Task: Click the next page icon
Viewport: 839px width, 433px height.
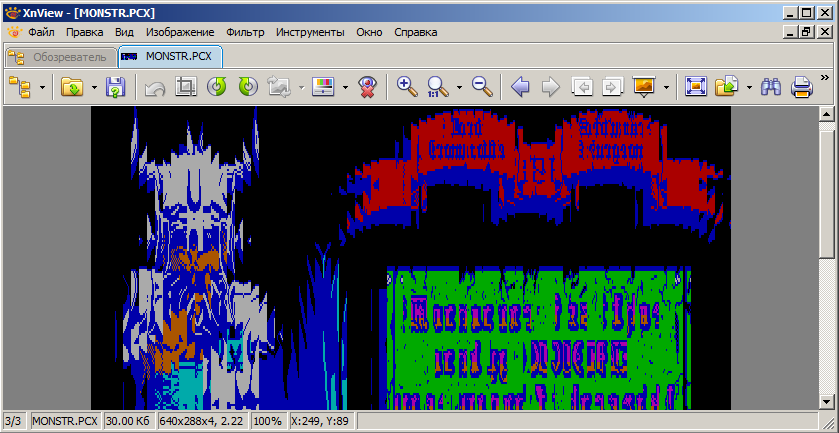Action: click(x=613, y=86)
